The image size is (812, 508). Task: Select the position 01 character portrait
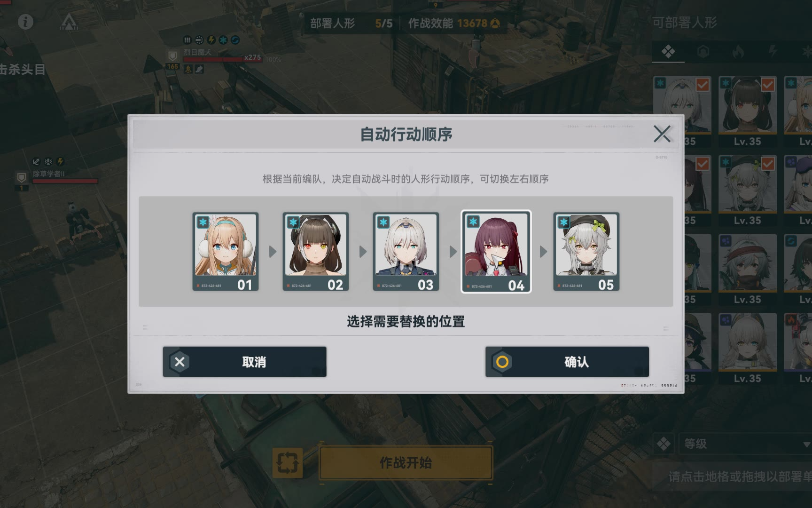(226, 252)
